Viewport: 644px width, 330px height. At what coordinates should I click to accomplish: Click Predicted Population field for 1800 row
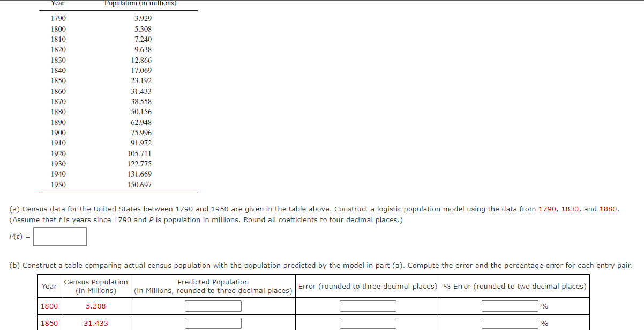pyautogui.click(x=213, y=306)
